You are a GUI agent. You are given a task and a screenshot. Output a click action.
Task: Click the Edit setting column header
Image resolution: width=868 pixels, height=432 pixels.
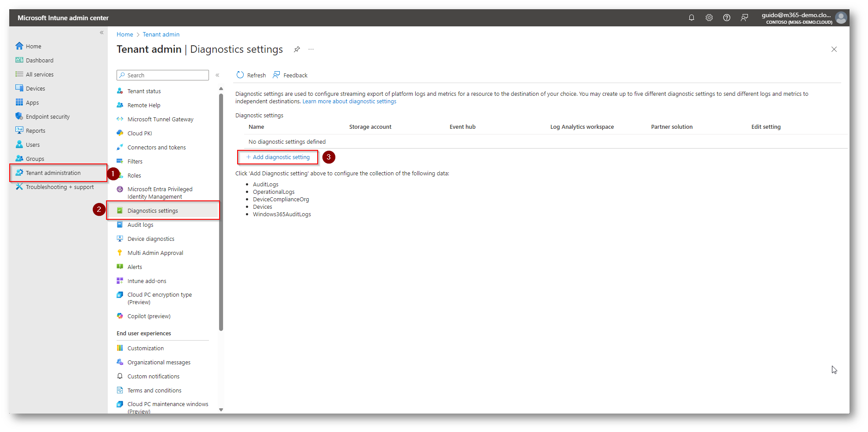(766, 127)
